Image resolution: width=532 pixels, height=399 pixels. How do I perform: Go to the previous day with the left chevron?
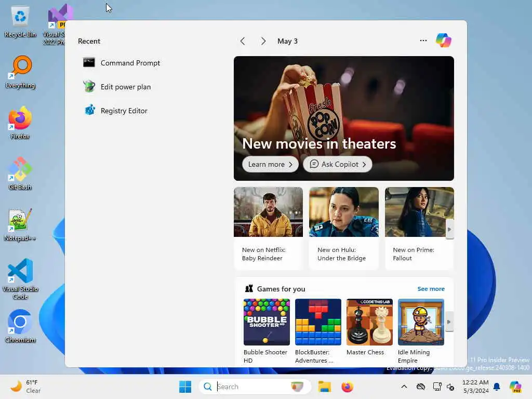[x=243, y=41]
